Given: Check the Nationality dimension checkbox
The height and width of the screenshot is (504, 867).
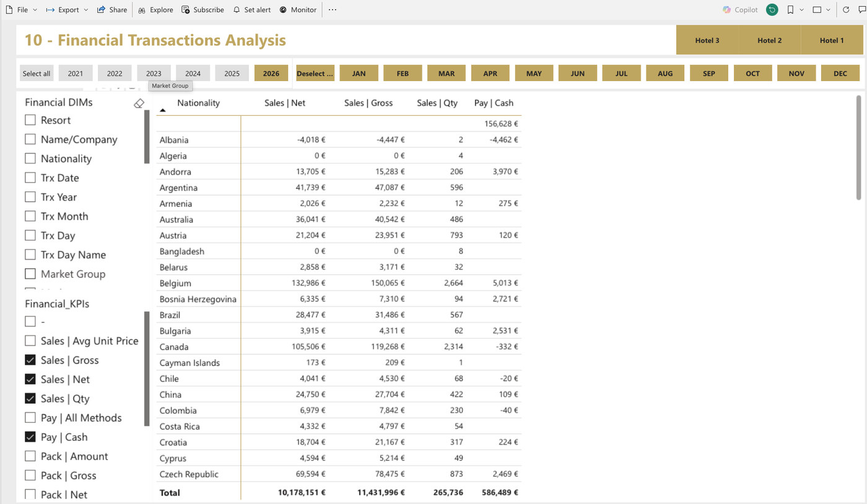Looking at the screenshot, I should (x=30, y=159).
